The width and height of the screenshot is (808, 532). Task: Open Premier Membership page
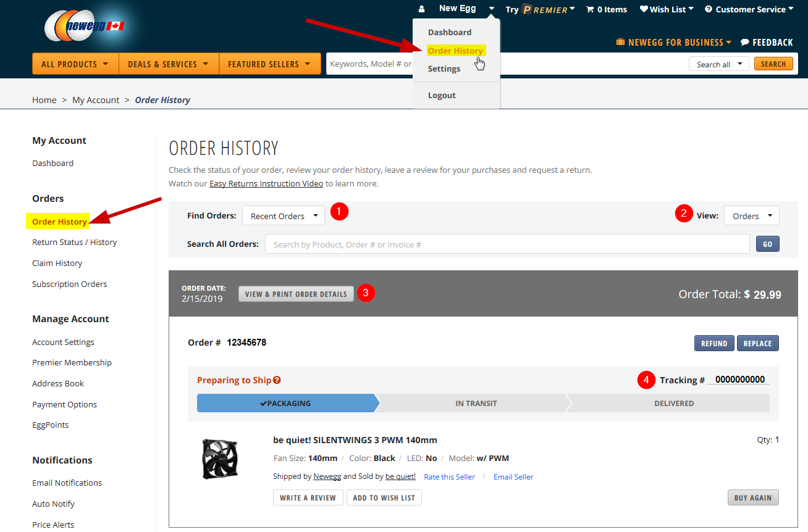pyautogui.click(x=72, y=362)
